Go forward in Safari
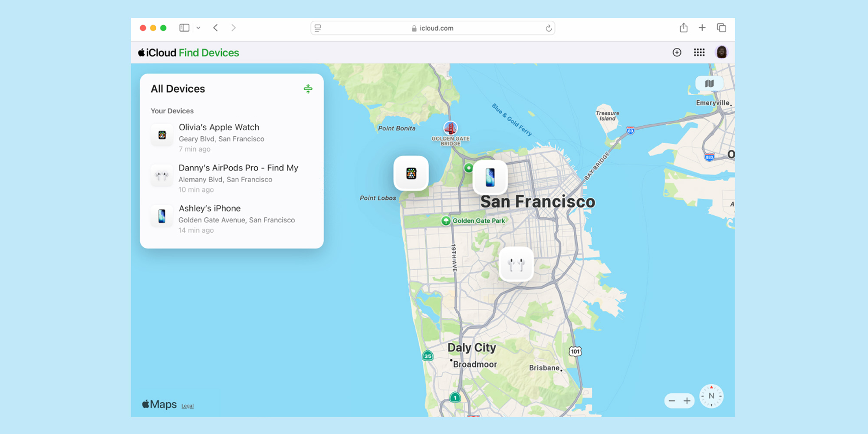The width and height of the screenshot is (868, 434). tap(233, 28)
